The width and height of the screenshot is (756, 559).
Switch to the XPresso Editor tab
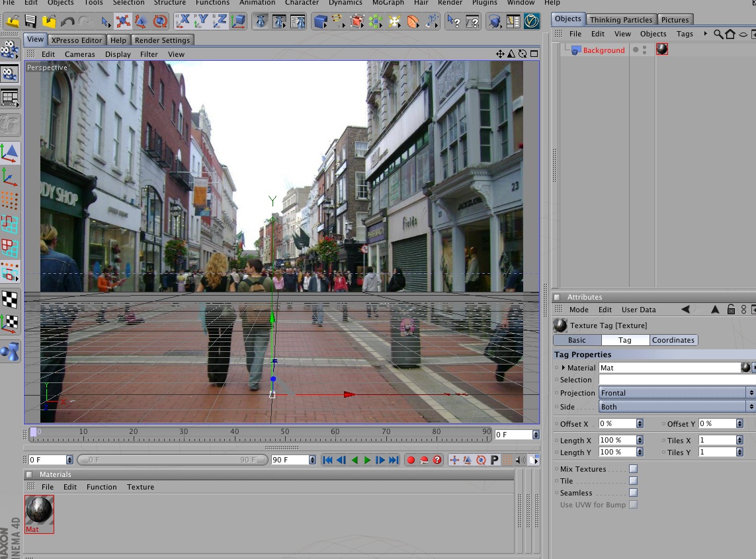tap(77, 40)
